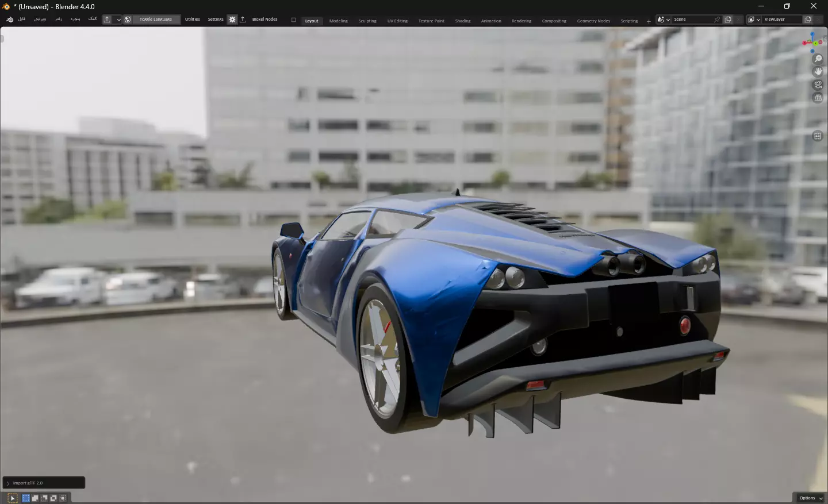Viewport: 828px width, 504px height.
Task: Click the green Y axis on the navigation gizmo
Action: (x=815, y=44)
